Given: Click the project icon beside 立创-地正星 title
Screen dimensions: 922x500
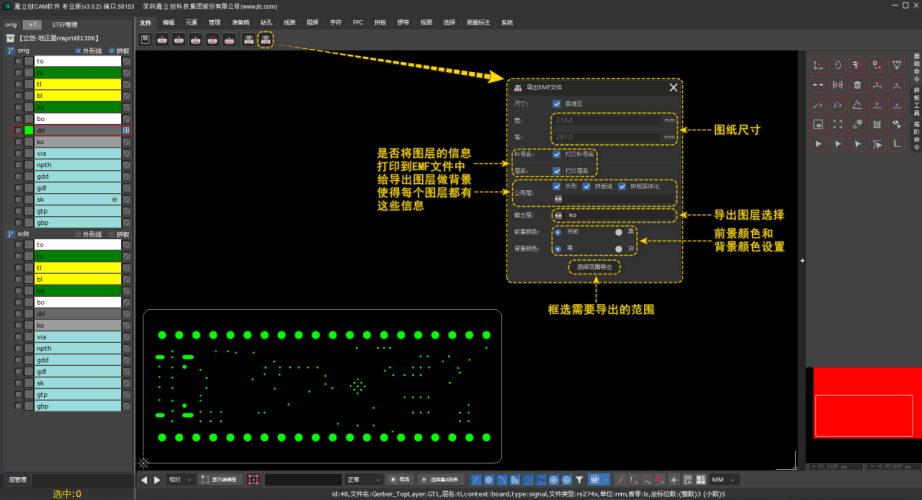Looking at the screenshot, I should click(x=10, y=38).
